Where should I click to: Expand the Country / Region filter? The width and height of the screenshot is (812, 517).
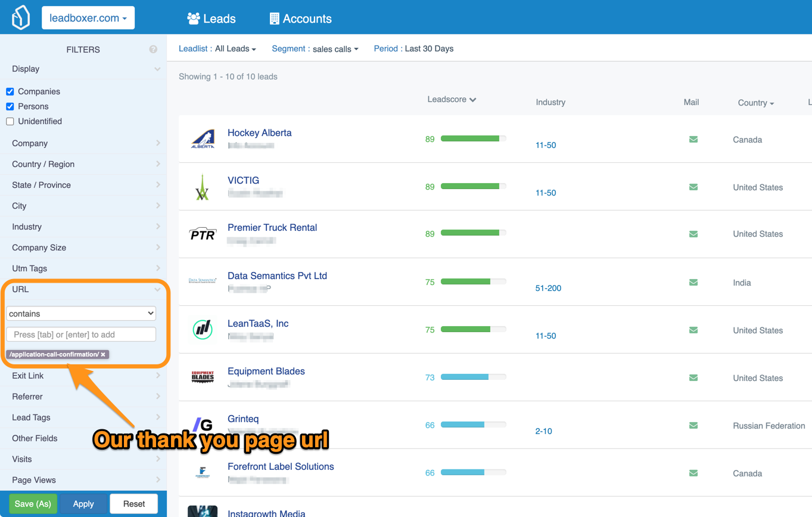click(83, 164)
